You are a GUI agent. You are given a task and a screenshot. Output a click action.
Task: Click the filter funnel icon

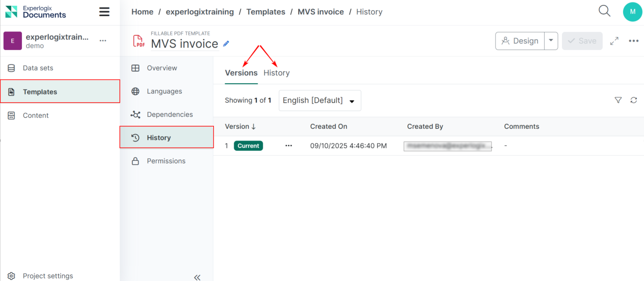[618, 100]
